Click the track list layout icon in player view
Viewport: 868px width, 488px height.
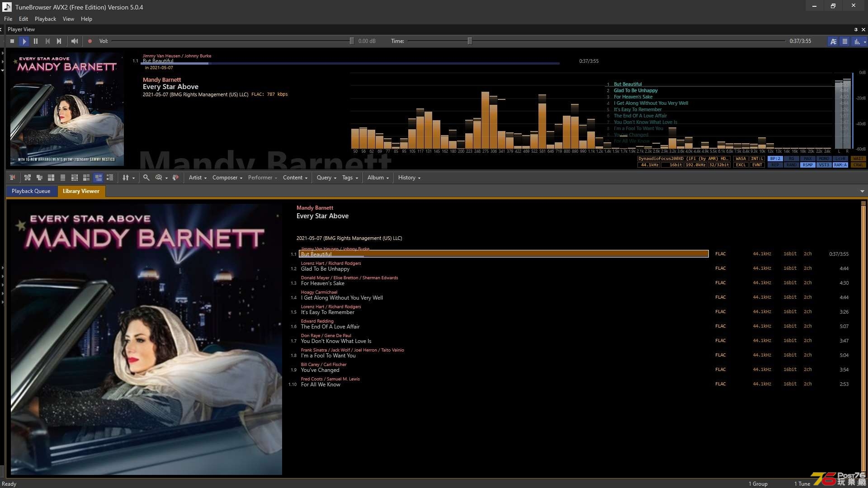[845, 41]
